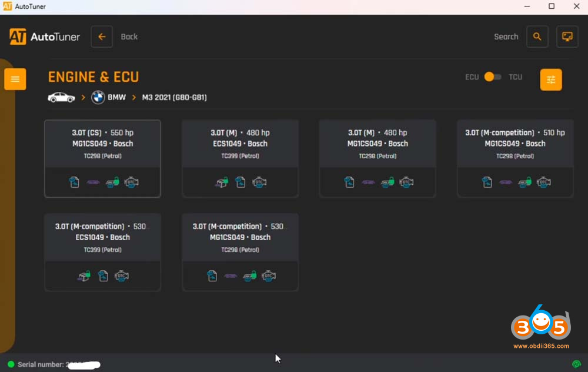The height and width of the screenshot is (372, 588).
Task: Click the DTC engine icon on the M-competition ECS1049 card
Action: [122, 276]
